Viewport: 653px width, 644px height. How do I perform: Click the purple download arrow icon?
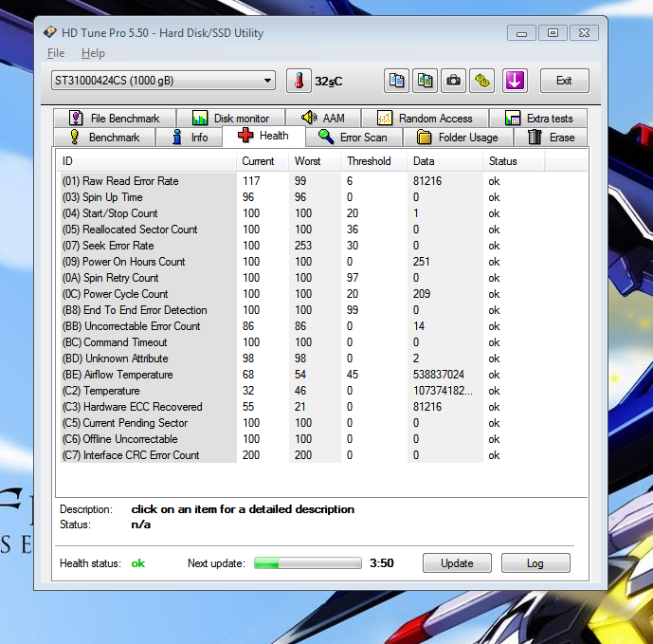(x=515, y=81)
